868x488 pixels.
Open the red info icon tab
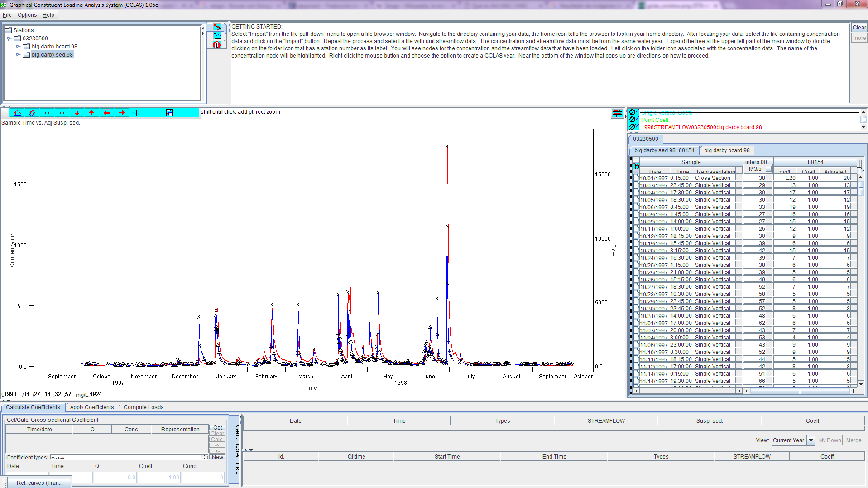click(x=217, y=45)
